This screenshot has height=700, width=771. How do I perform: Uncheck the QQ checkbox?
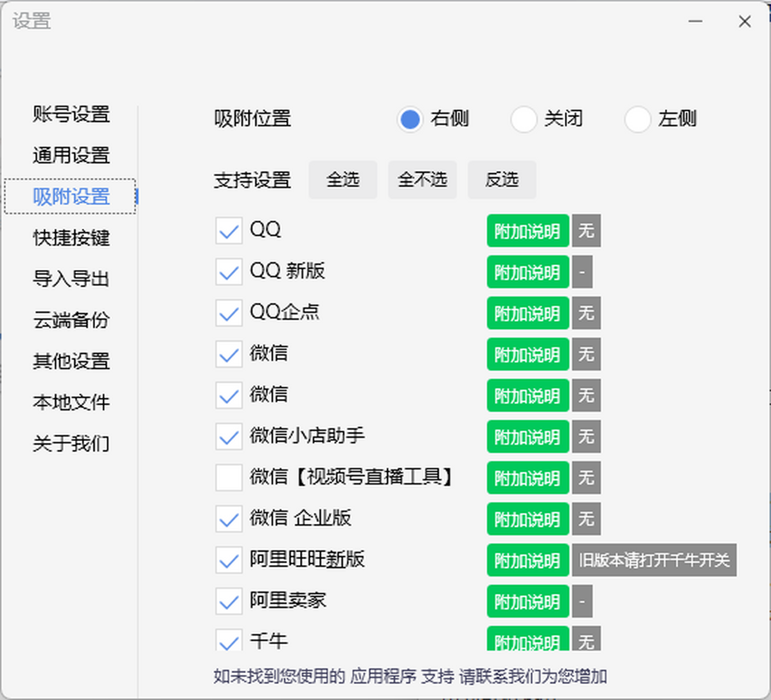point(229,231)
